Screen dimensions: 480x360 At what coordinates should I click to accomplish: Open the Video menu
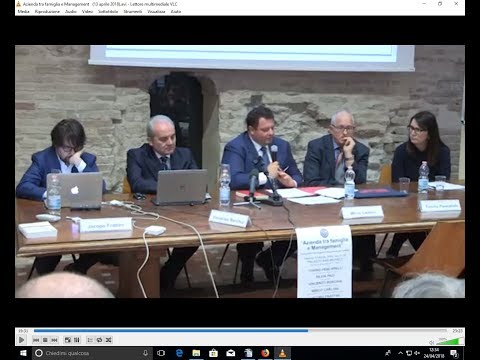tap(87, 11)
